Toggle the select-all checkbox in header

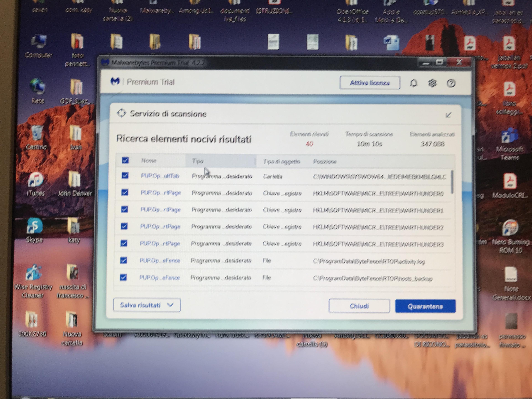coord(125,160)
